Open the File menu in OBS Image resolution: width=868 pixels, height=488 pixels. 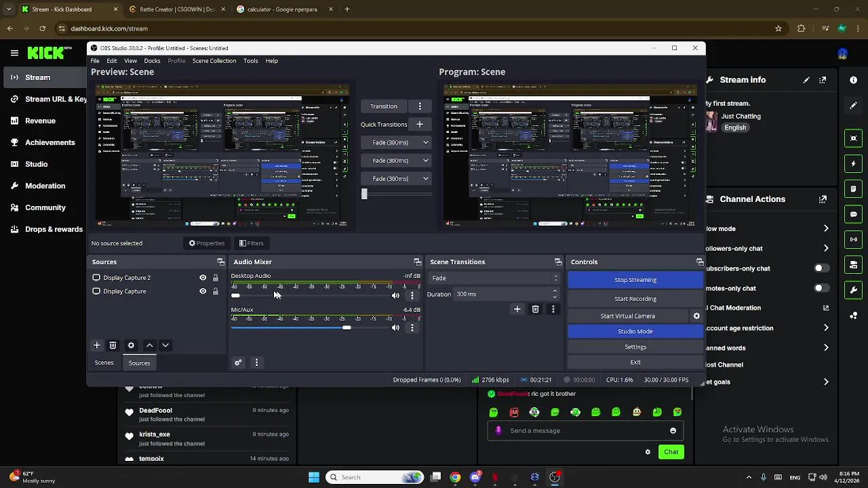click(x=95, y=61)
